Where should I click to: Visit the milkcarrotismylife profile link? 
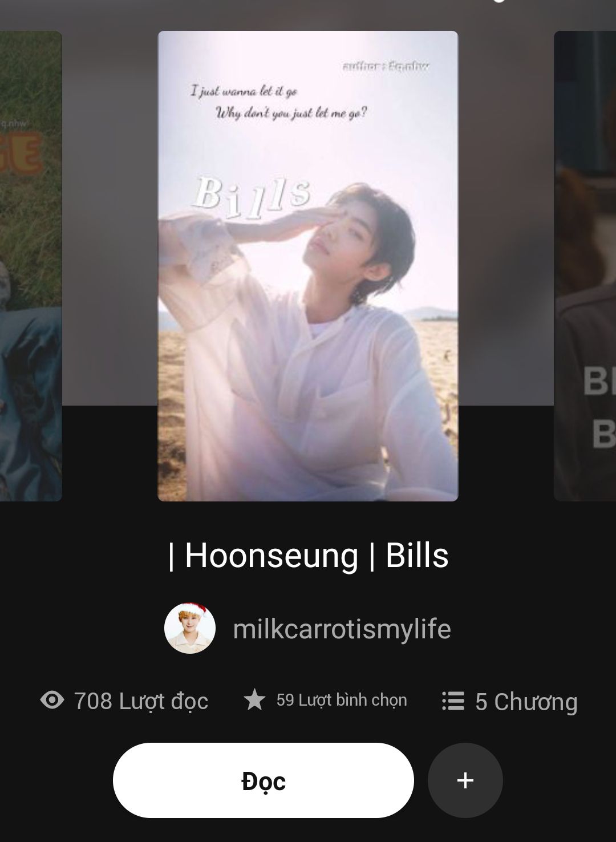click(x=342, y=629)
